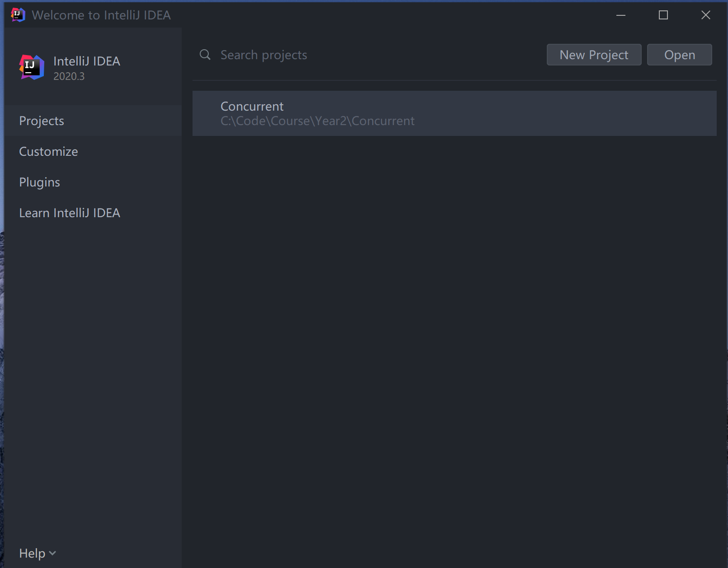The image size is (728, 568).
Task: Start a New Project
Action: pos(594,55)
